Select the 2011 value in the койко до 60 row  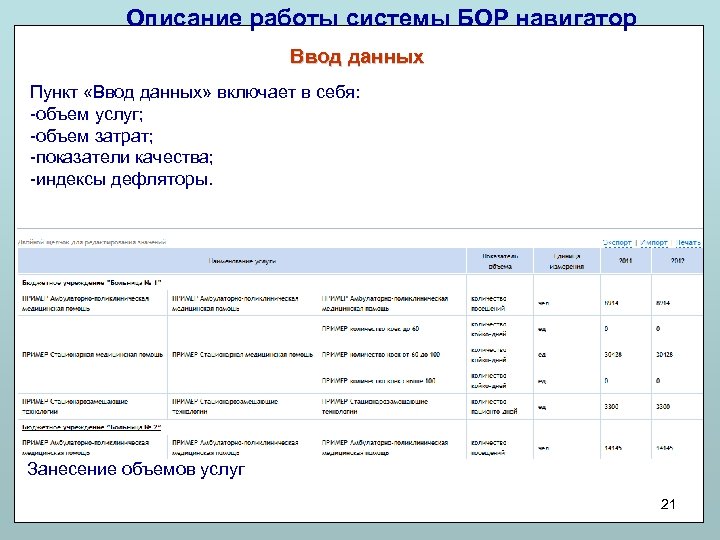tap(607, 329)
